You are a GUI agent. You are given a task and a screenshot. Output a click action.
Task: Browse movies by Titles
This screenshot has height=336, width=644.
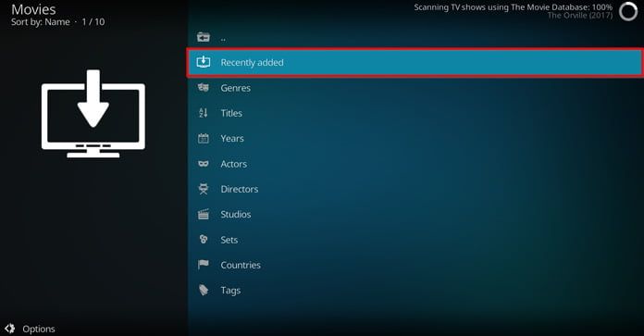415,113
